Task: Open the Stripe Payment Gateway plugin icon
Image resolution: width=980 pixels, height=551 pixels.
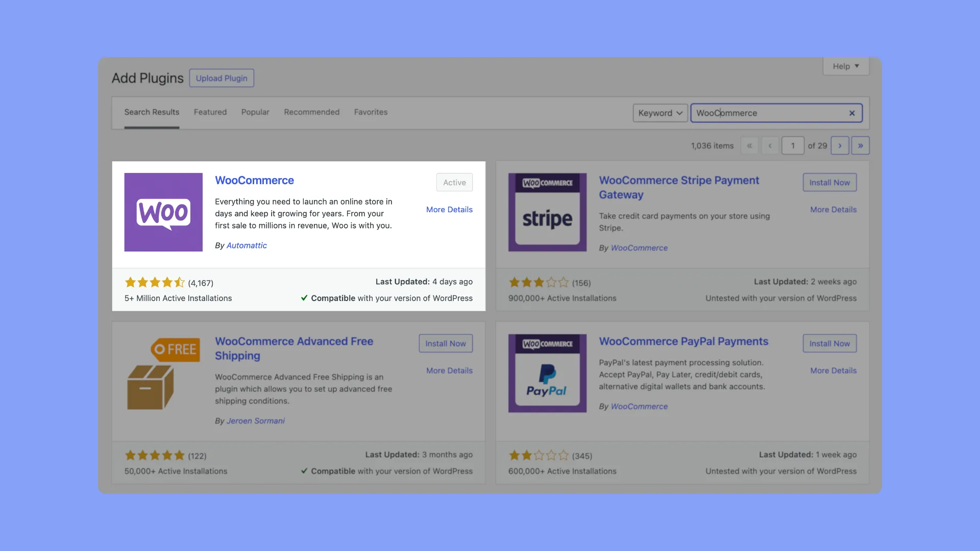Action: [x=547, y=212]
